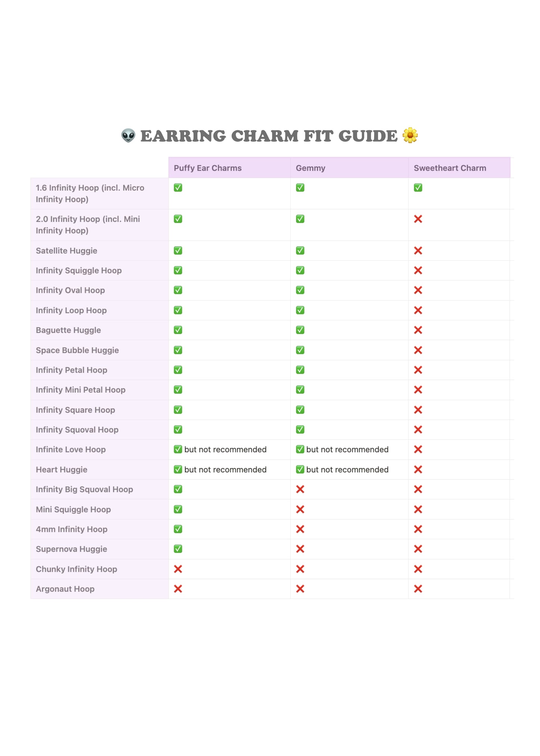
Task: Click the red X for Heart Huggie Sweetheart Charm
Action: [x=418, y=470]
